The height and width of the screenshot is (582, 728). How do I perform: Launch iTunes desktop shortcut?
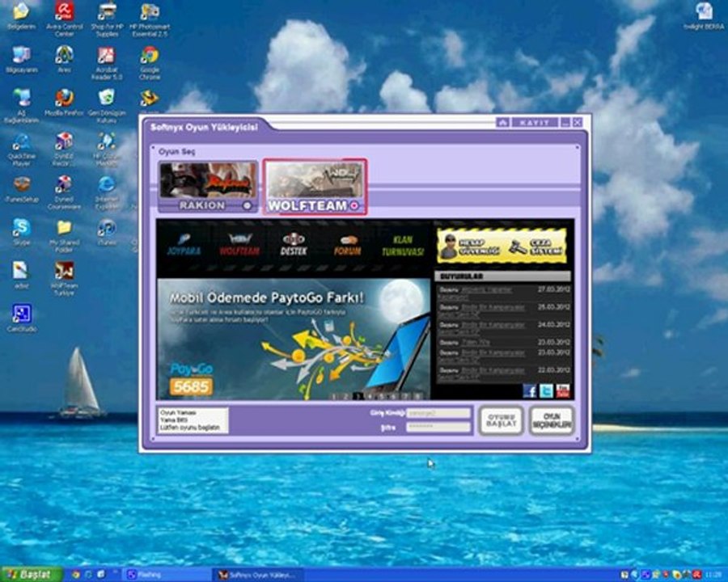pos(107,232)
